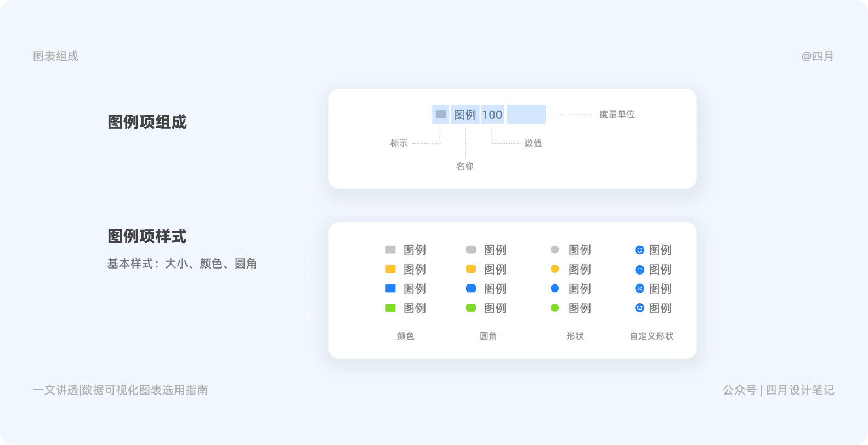Screen dimensions: 868x445
Task: Click the 形状 column caption
Action: click(x=575, y=336)
